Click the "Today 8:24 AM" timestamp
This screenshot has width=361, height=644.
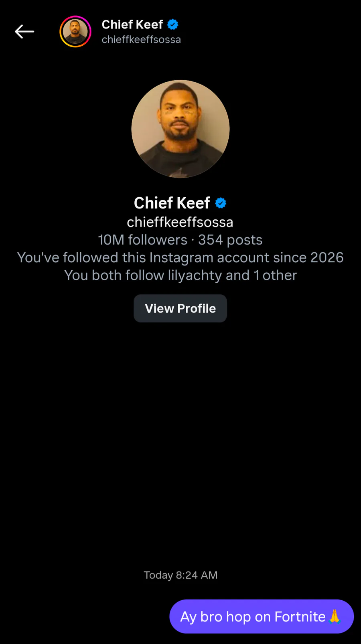(180, 575)
